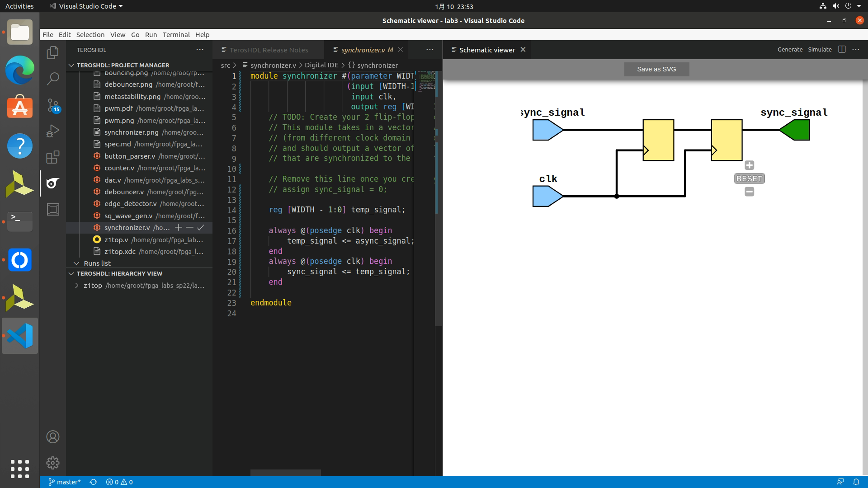Toggle the split editor layout in Schematic viewer
The width and height of the screenshot is (868, 488).
click(842, 50)
